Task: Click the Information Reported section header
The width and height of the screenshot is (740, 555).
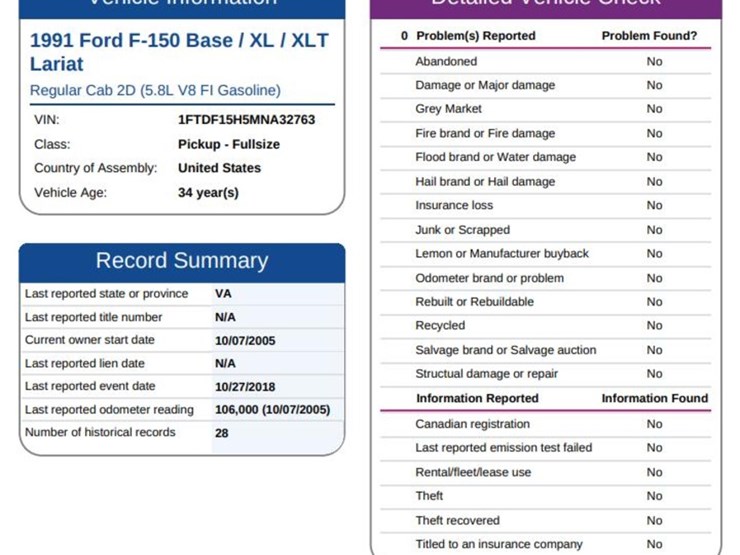Action: [477, 398]
